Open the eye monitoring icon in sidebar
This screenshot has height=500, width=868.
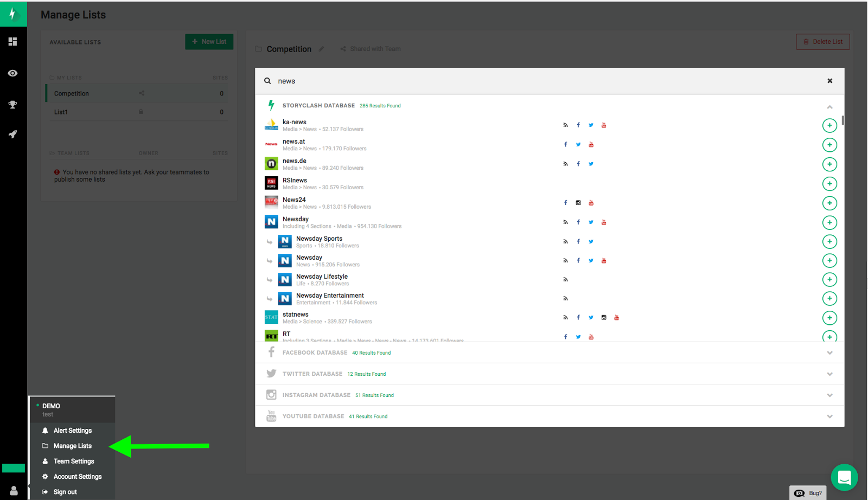[x=12, y=73]
